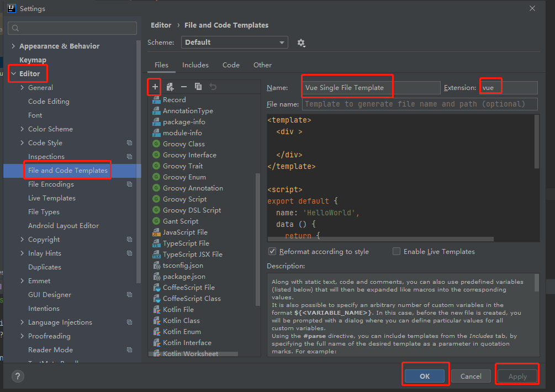Click the Inlay Hints project-level icon

[x=130, y=253]
